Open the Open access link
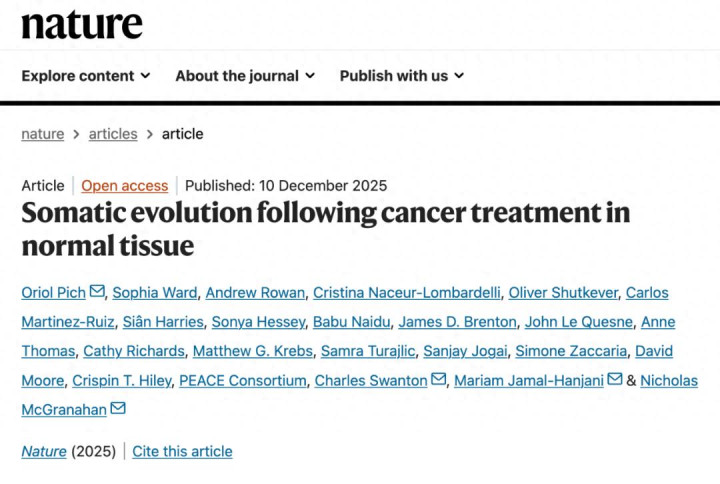Viewport: 720px width, 484px height. click(x=124, y=186)
